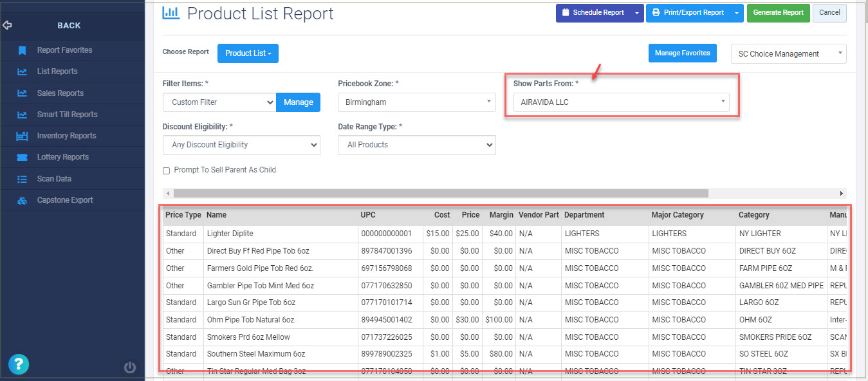The width and height of the screenshot is (868, 381).
Task: Click the Print/Export Report button
Action: [x=688, y=13]
